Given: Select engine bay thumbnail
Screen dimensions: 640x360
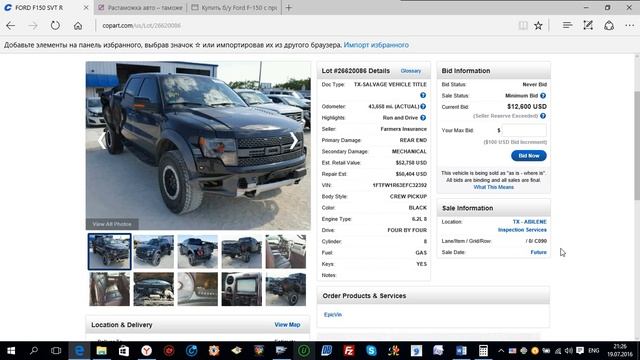Looking at the screenshot, I should tap(153, 289).
